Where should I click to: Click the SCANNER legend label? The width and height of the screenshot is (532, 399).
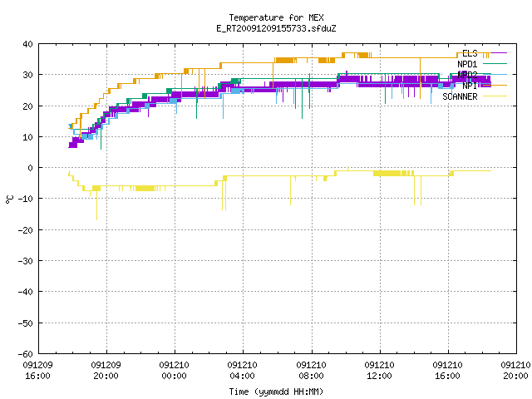tap(460, 96)
